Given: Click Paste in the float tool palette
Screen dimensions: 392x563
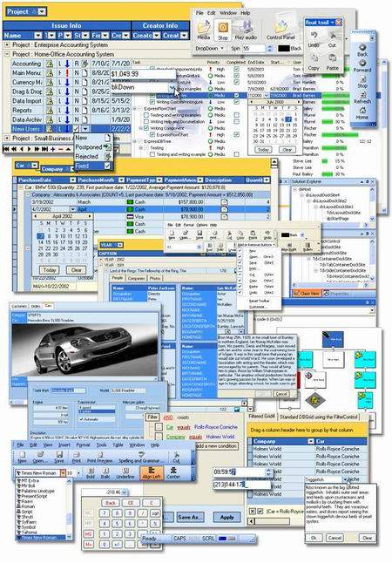Looking at the screenshot, I should (332, 58).
